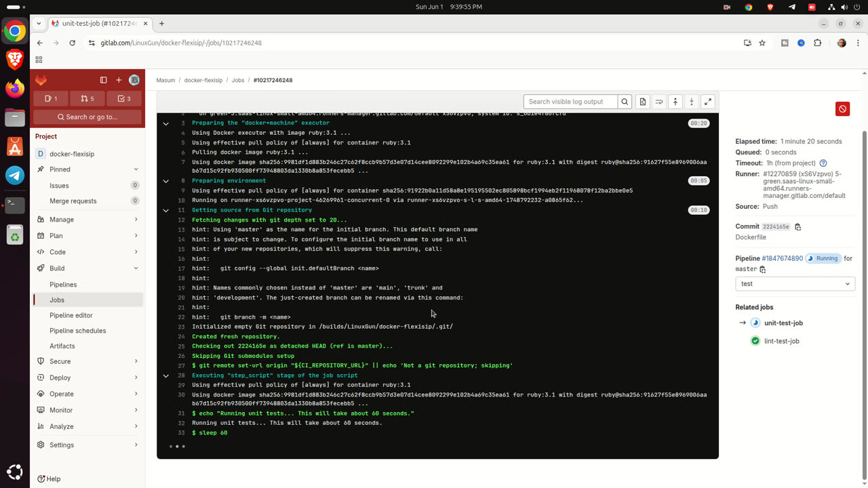The image size is (868, 488).
Task: Click into Search visible log output field
Action: tap(570, 102)
